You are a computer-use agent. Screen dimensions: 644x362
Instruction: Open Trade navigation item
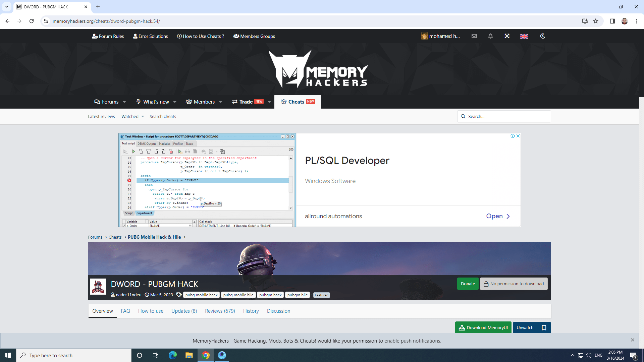248,102
